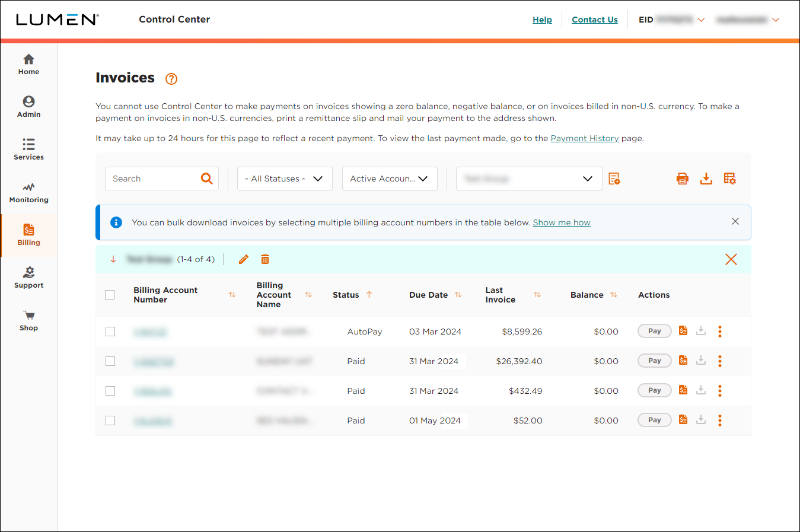800x532 pixels.
Task: Dismiss the bulk download info banner
Action: pyautogui.click(x=735, y=221)
